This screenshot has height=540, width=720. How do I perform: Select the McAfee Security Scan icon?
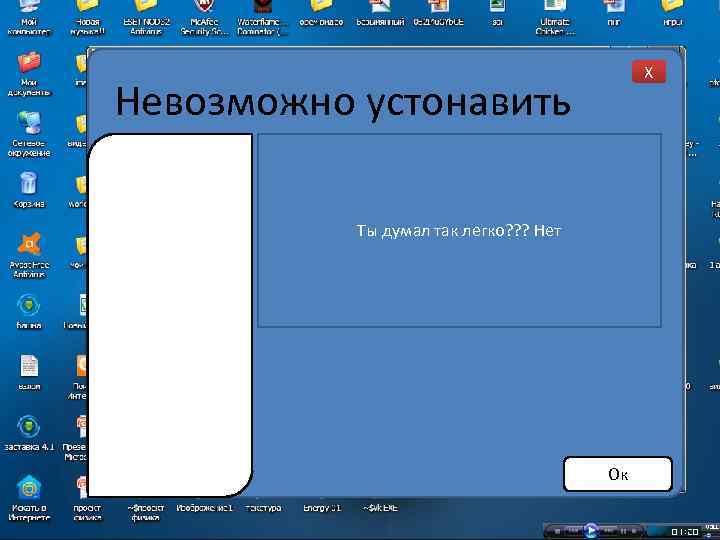[204, 17]
